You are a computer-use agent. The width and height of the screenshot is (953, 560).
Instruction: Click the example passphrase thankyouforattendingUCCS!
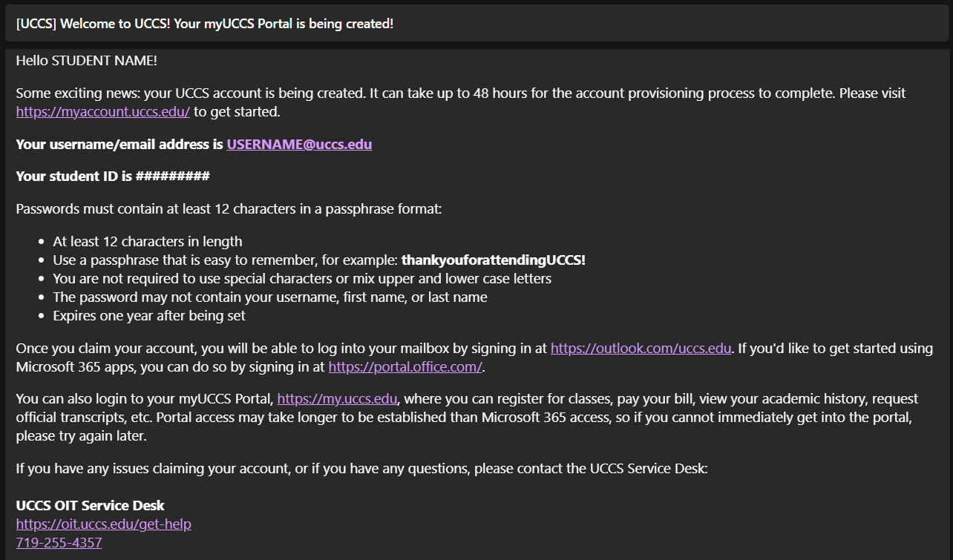click(x=494, y=260)
